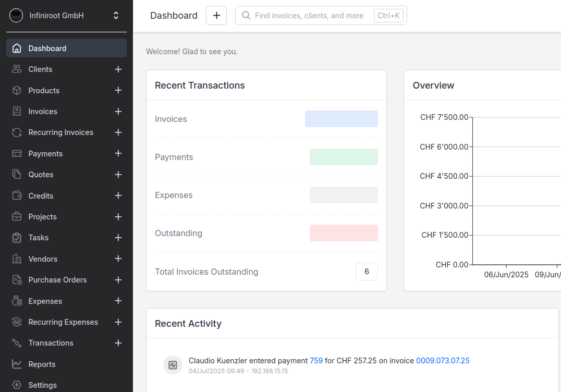Image resolution: width=561 pixels, height=392 pixels.
Task: Click the blue Invoices amount bar
Action: coord(342,119)
